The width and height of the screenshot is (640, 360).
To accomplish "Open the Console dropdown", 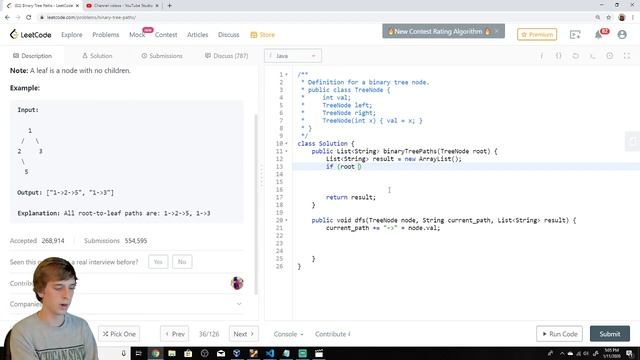I will (288, 334).
